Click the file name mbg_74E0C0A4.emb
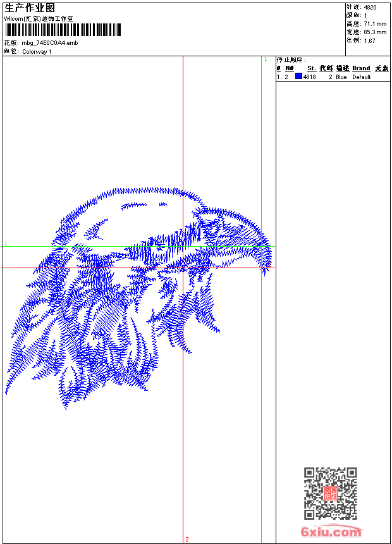Screen dimensions: 392x544 point(50,43)
